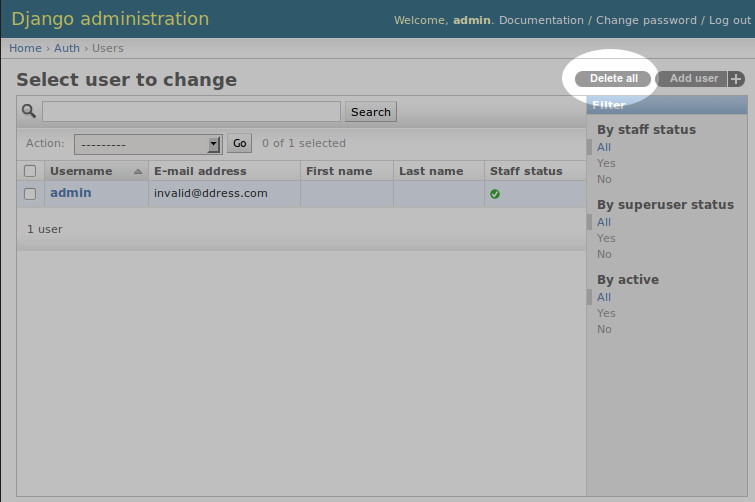This screenshot has width=755, height=502.
Task: Select All under By active filter
Action: pyautogui.click(x=604, y=297)
